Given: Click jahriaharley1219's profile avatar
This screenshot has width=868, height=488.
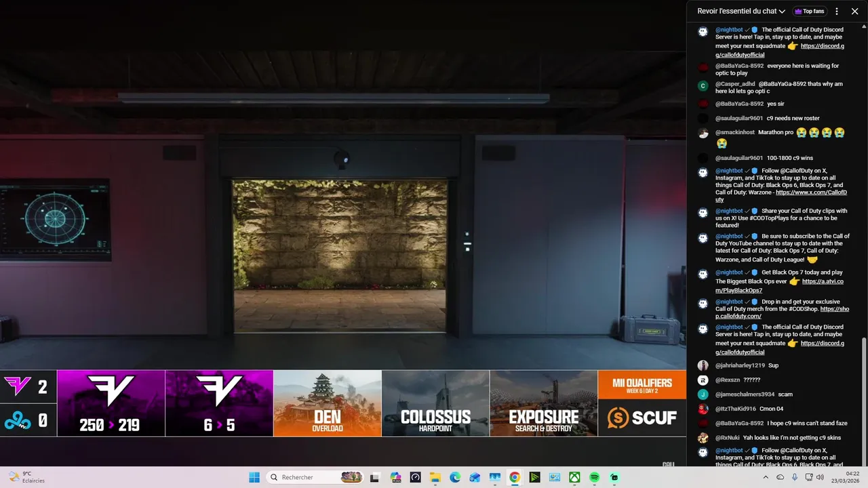Looking at the screenshot, I should point(703,365).
